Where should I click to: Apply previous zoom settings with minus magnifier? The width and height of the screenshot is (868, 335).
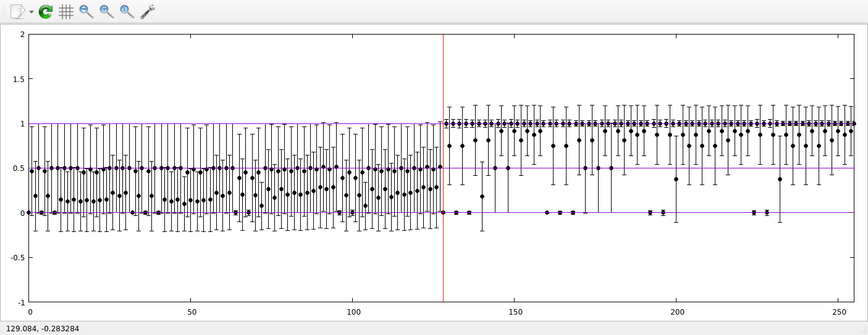86,11
